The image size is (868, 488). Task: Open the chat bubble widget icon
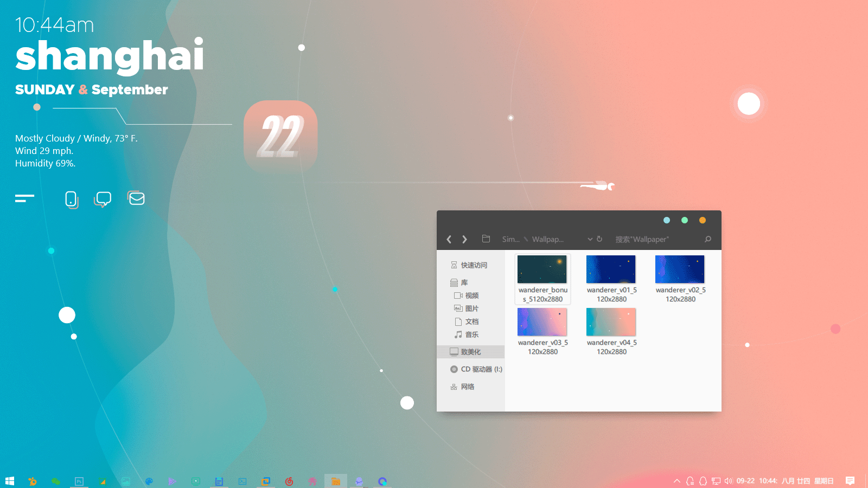point(103,199)
